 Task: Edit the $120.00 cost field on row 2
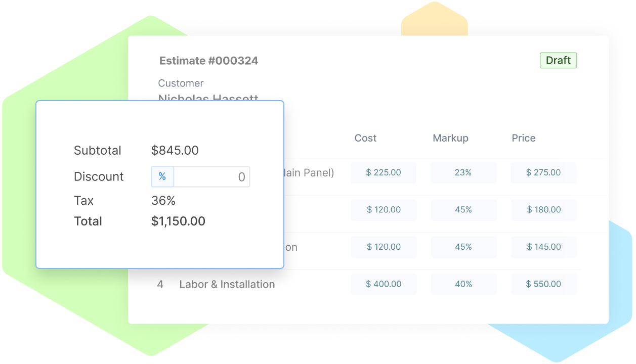[x=383, y=210]
